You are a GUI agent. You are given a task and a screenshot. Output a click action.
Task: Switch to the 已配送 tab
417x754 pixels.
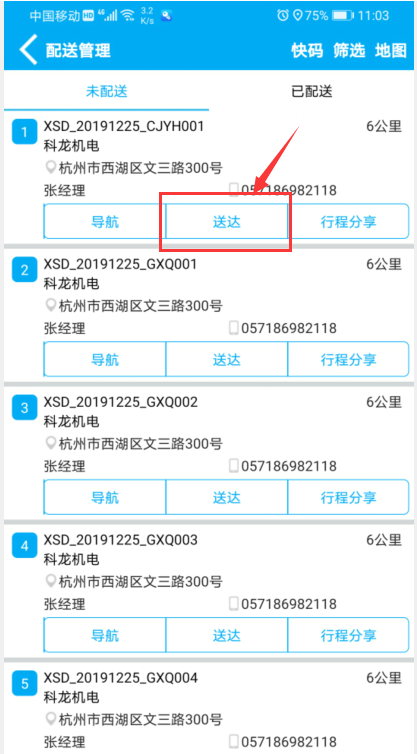pos(312,91)
